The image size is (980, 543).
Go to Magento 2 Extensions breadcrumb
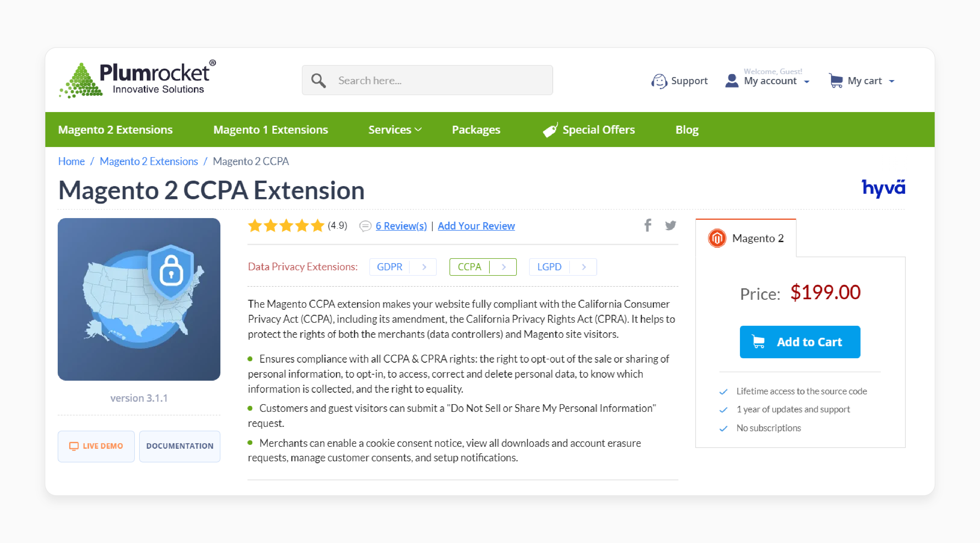(x=149, y=161)
